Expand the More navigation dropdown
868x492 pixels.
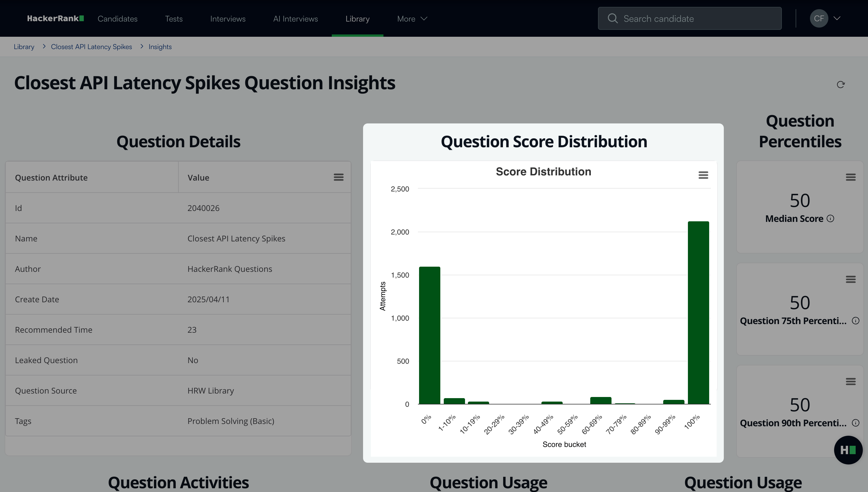point(412,19)
